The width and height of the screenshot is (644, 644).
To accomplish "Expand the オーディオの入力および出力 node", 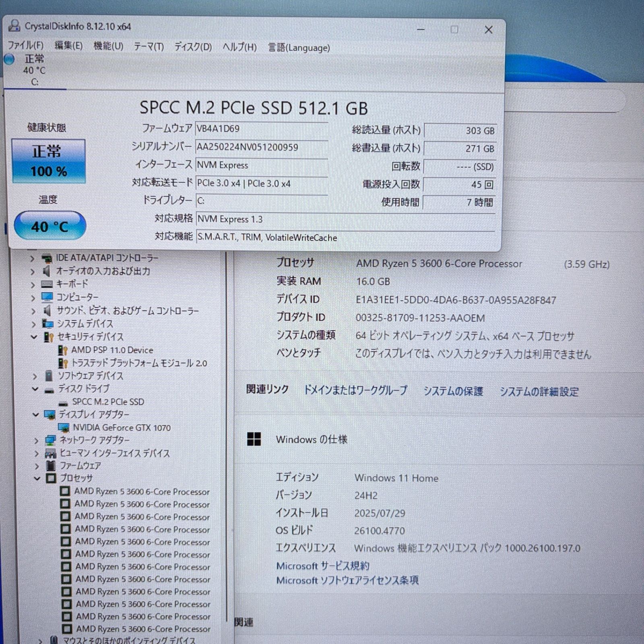I will pos(33,272).
